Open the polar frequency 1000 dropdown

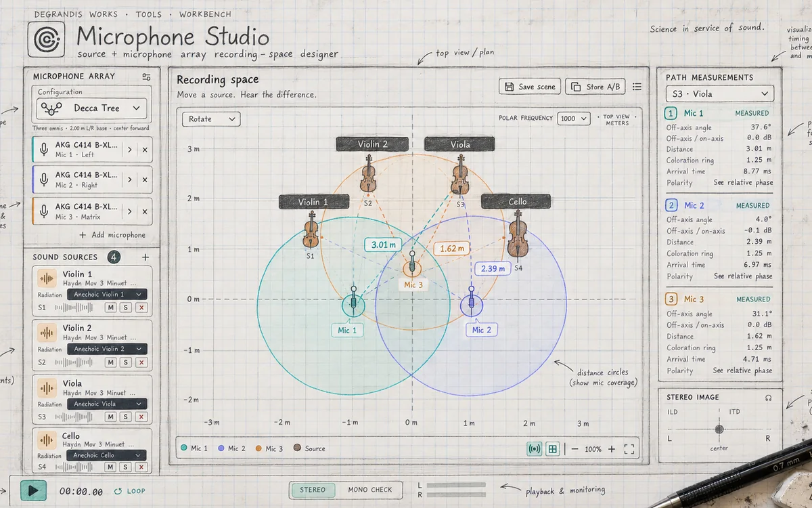coord(574,119)
